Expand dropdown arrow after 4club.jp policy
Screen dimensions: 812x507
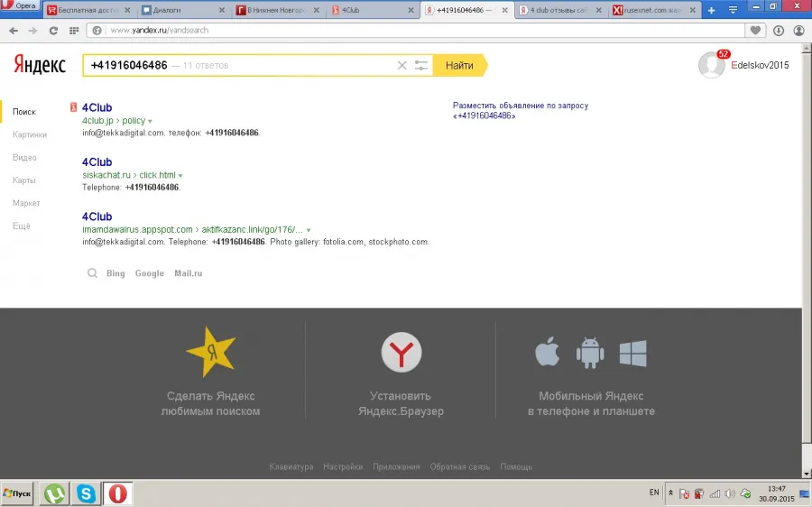(x=150, y=121)
